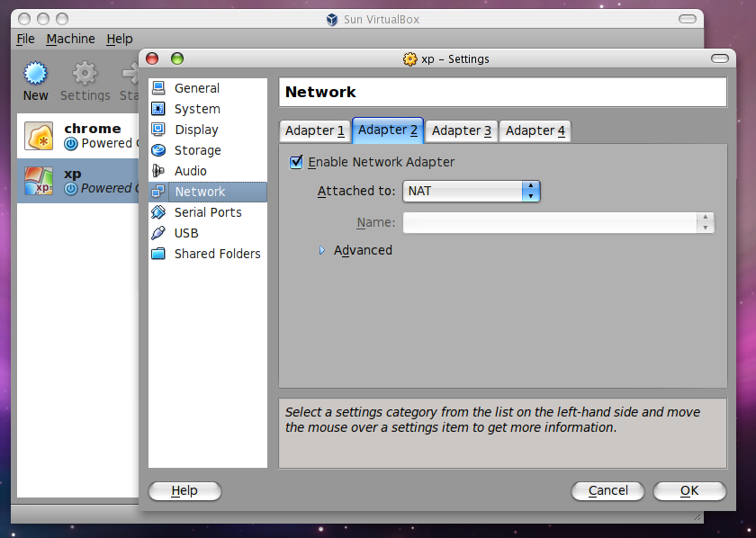
Task: Select the Serial Ports icon
Action: [158, 212]
